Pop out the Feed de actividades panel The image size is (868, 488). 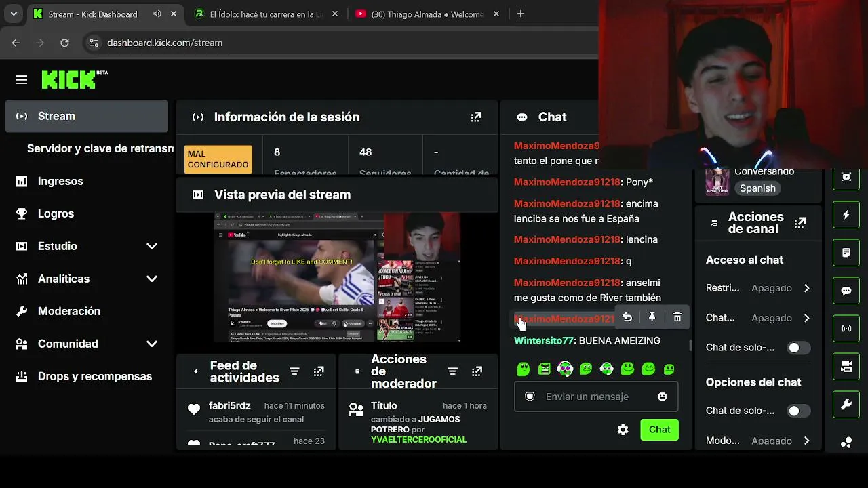click(x=319, y=371)
